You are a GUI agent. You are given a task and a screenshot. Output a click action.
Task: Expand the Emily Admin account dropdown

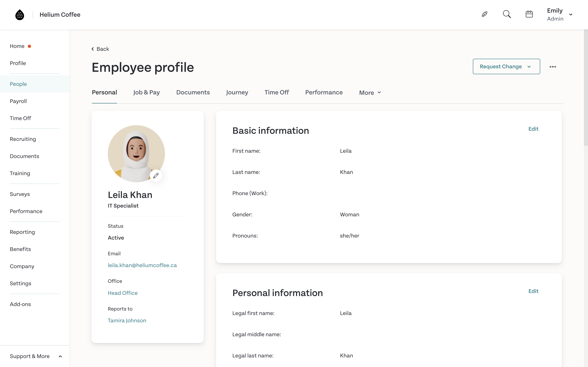[570, 14]
